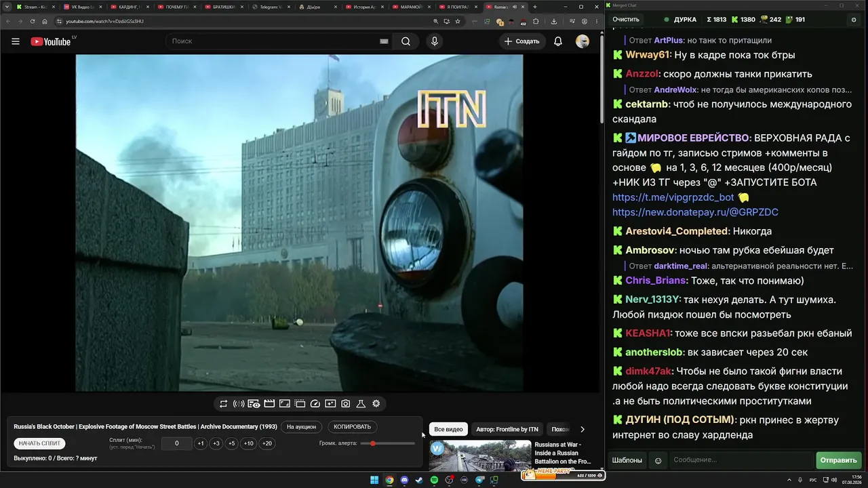This screenshot has height=488, width=868.
Task: Click the 'На аукцион' button
Action: [301, 427]
